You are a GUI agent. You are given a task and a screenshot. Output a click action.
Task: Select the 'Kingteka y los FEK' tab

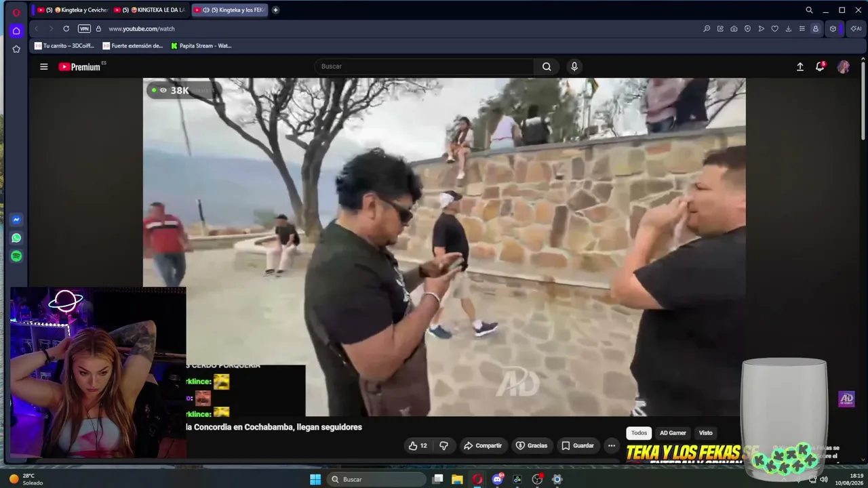click(230, 10)
